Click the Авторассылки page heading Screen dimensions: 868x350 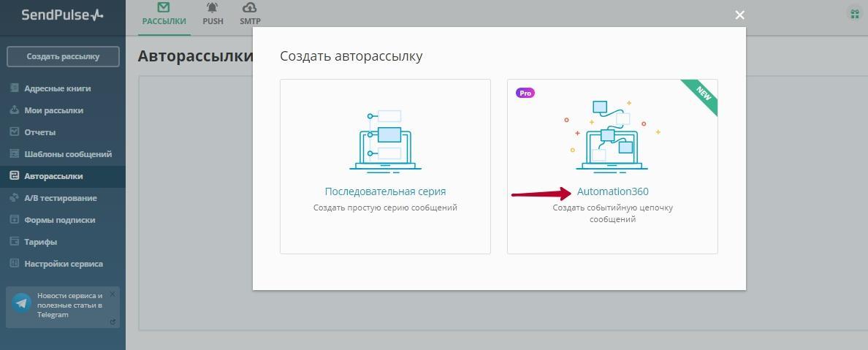[x=195, y=56]
